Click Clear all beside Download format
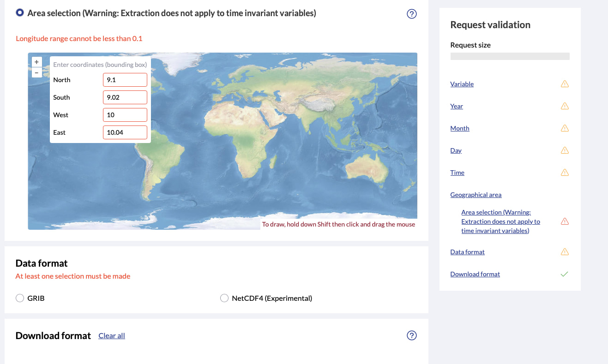 pyautogui.click(x=112, y=336)
